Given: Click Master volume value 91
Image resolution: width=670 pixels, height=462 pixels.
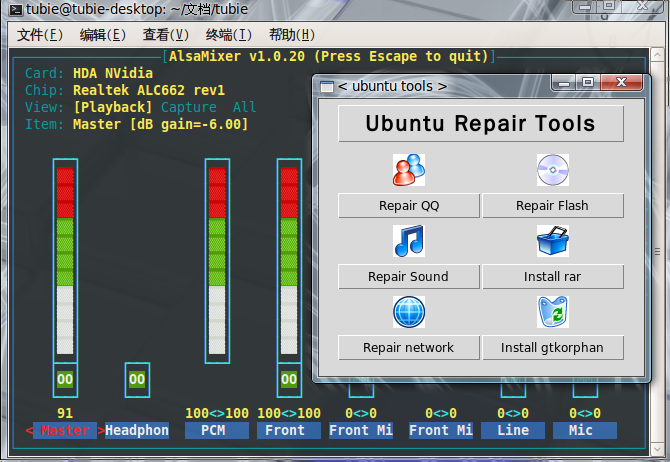Looking at the screenshot, I should point(65,413).
